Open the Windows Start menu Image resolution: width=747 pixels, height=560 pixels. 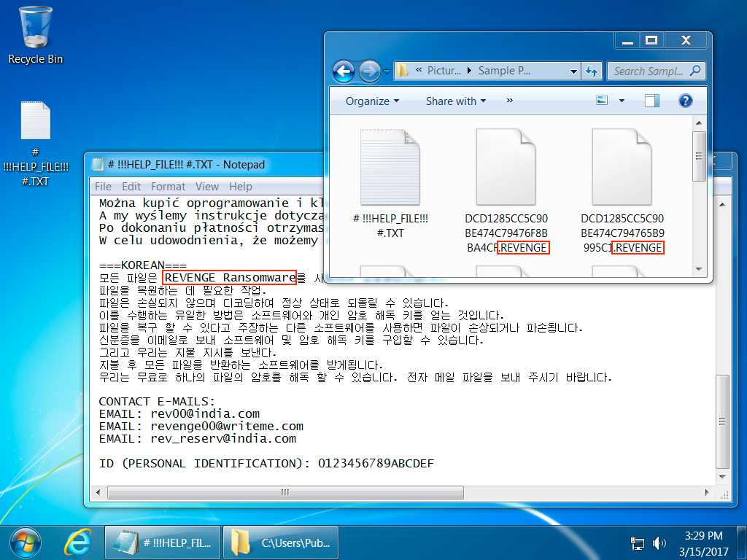click(26, 542)
